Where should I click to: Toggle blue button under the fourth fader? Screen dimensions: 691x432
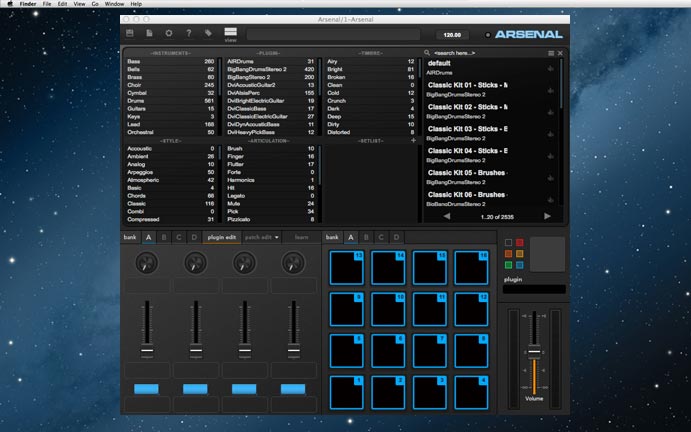coord(293,389)
